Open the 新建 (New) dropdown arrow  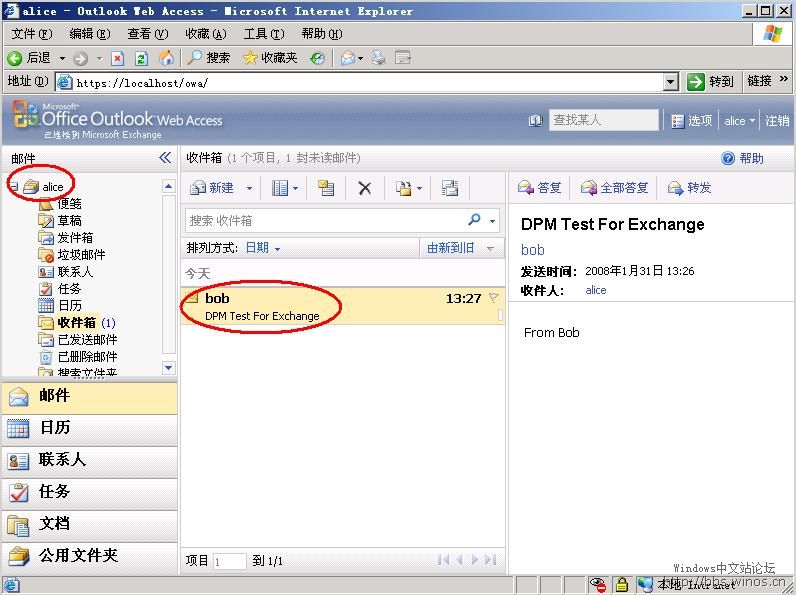(249, 188)
